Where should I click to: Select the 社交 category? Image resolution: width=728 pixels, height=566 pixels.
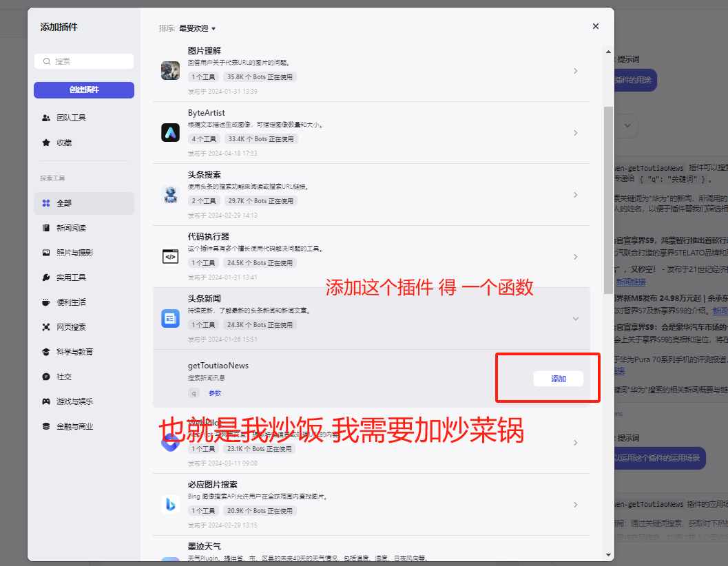click(x=84, y=377)
